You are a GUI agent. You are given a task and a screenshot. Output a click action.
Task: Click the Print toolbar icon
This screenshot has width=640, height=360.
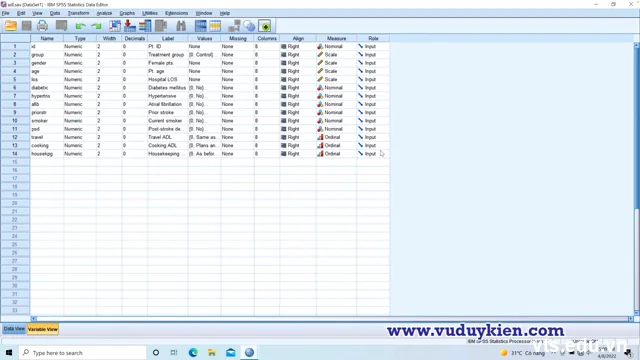[42, 26]
